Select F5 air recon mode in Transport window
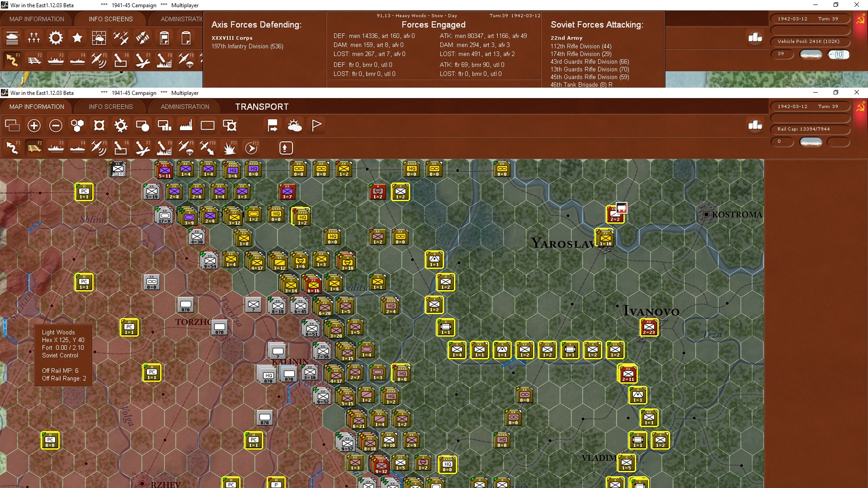 99,148
